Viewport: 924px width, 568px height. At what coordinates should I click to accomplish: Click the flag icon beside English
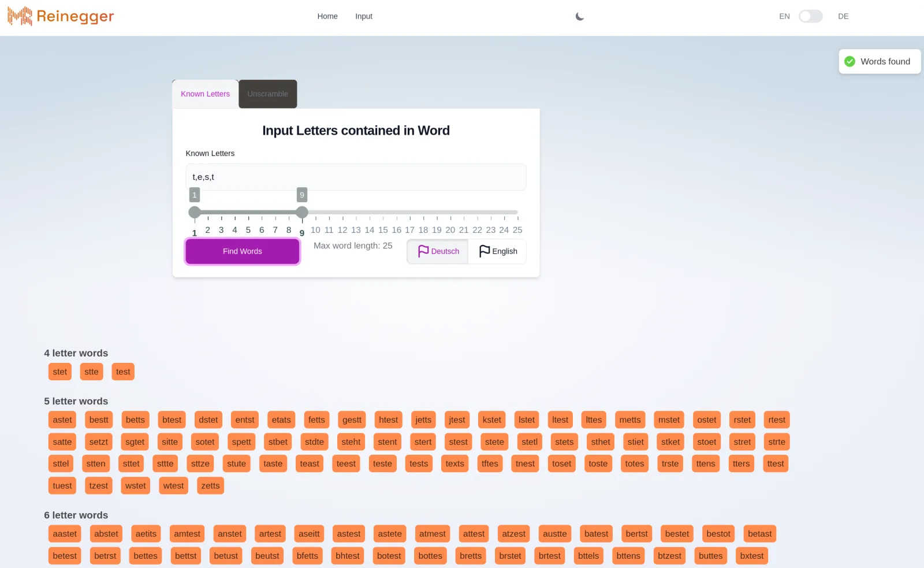(x=485, y=251)
